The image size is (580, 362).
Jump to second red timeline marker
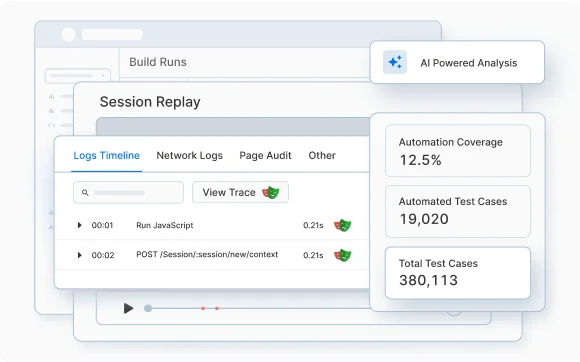[x=217, y=308]
